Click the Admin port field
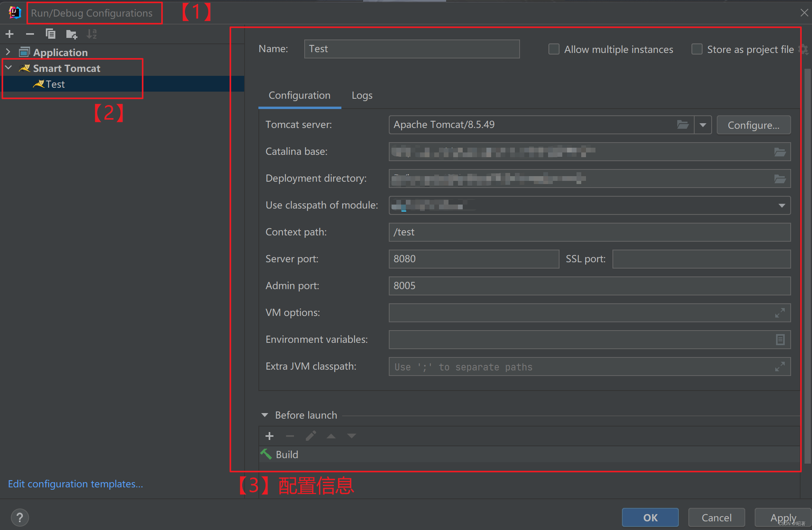 [590, 286]
